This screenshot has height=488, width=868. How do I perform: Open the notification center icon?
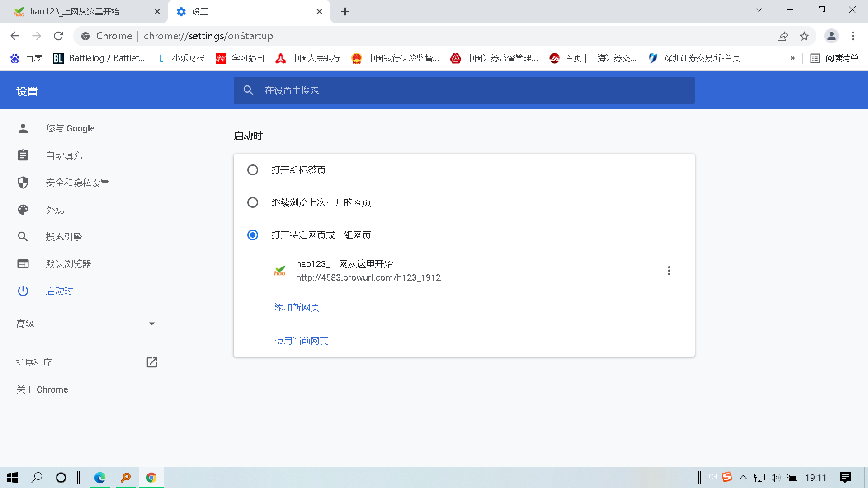click(845, 478)
